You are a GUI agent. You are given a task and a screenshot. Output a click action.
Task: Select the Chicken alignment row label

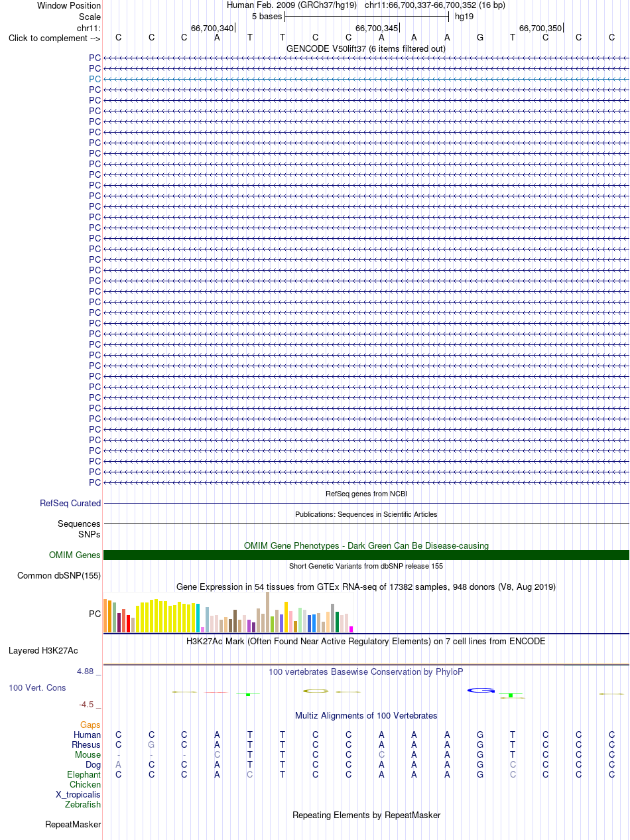point(85,785)
